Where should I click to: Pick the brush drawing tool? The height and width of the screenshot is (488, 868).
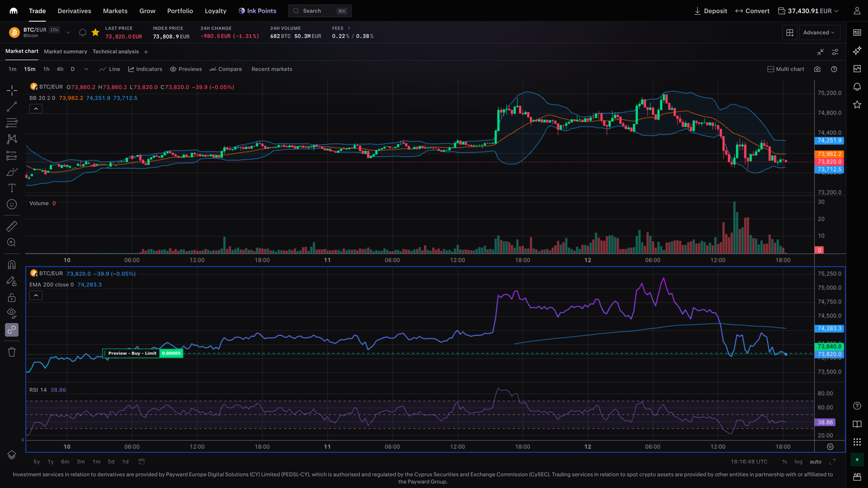(x=12, y=172)
